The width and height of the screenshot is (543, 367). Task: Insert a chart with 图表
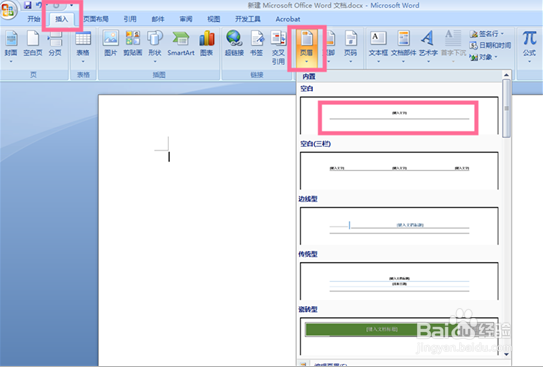[207, 43]
